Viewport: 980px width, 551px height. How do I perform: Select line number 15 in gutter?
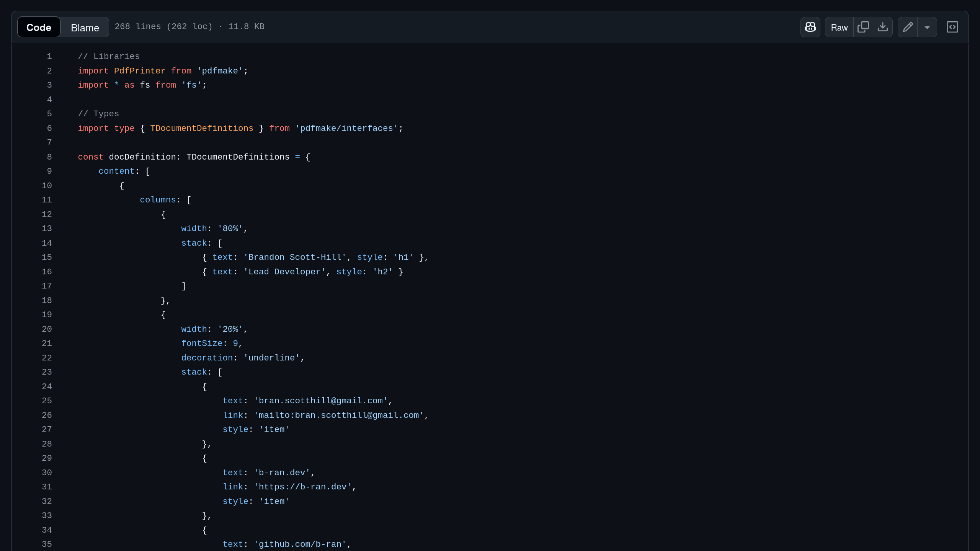tap(47, 258)
